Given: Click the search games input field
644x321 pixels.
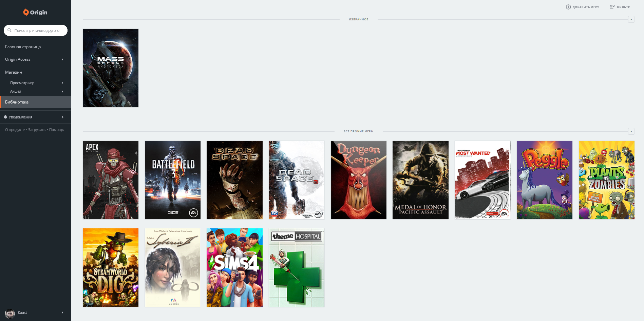Looking at the screenshot, I should pos(36,30).
